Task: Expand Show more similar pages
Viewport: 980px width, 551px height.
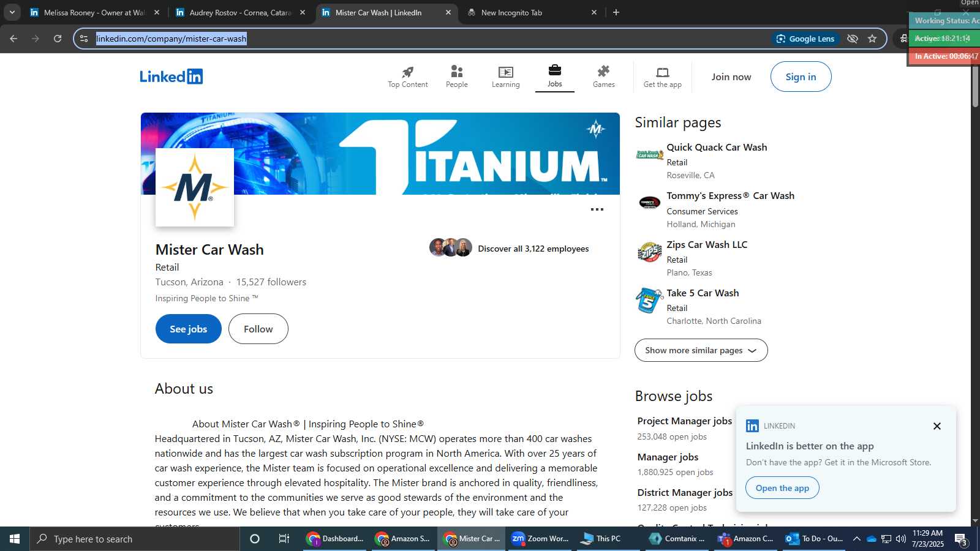Action: [701, 350]
